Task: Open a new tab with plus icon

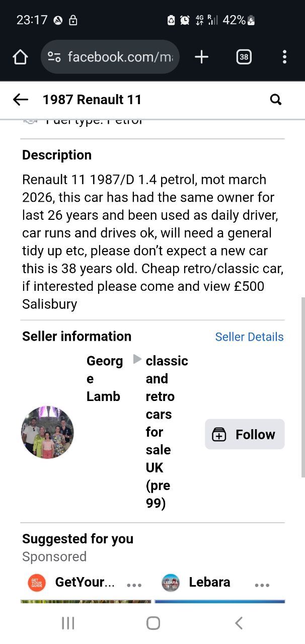Action: [x=201, y=57]
